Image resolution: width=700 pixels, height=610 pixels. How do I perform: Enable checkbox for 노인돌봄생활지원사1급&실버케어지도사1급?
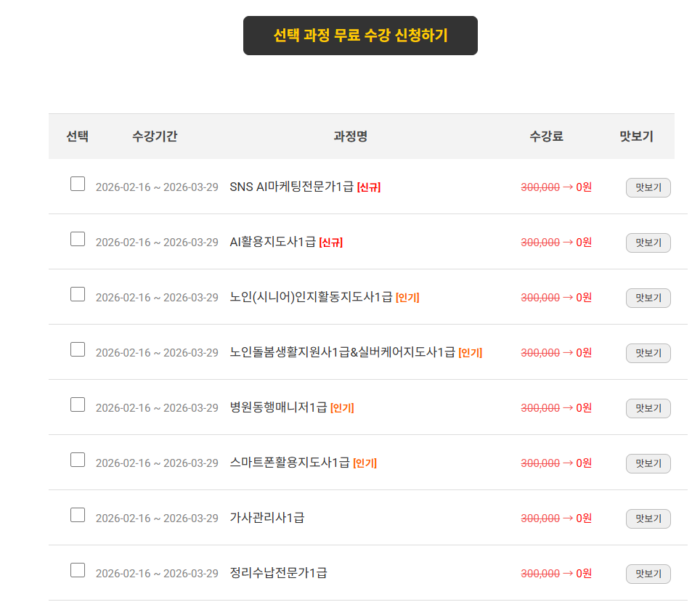pos(78,349)
